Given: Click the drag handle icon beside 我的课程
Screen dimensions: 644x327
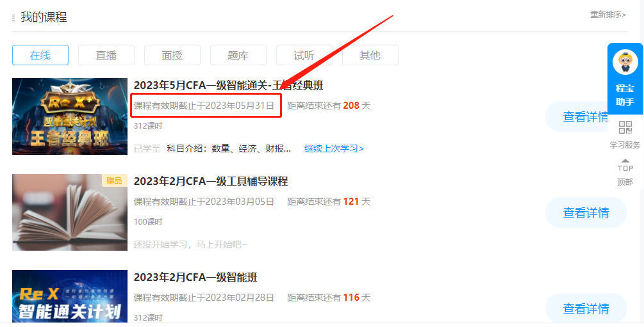Looking at the screenshot, I should coord(13,18).
